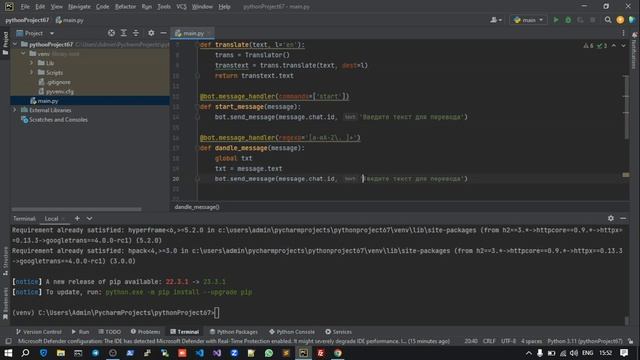Open the main run configuration dropdown
Screen dimensions: 640x360
(x=529, y=20)
